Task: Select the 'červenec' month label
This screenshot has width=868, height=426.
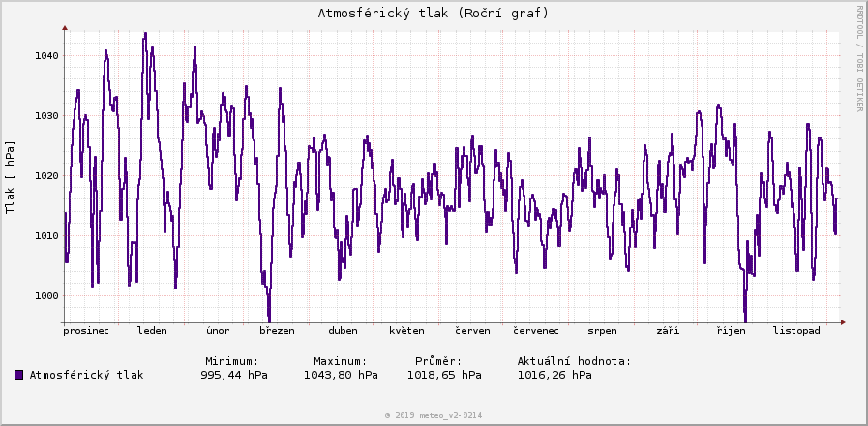Action: tap(536, 331)
